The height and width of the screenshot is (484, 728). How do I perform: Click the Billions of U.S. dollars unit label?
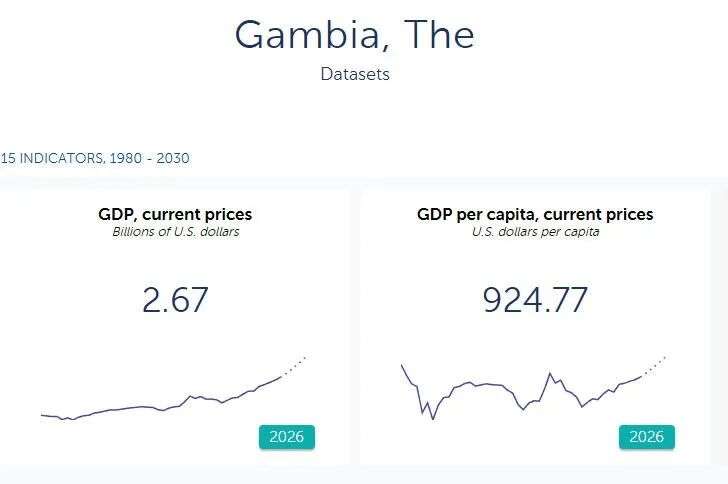[x=175, y=232]
